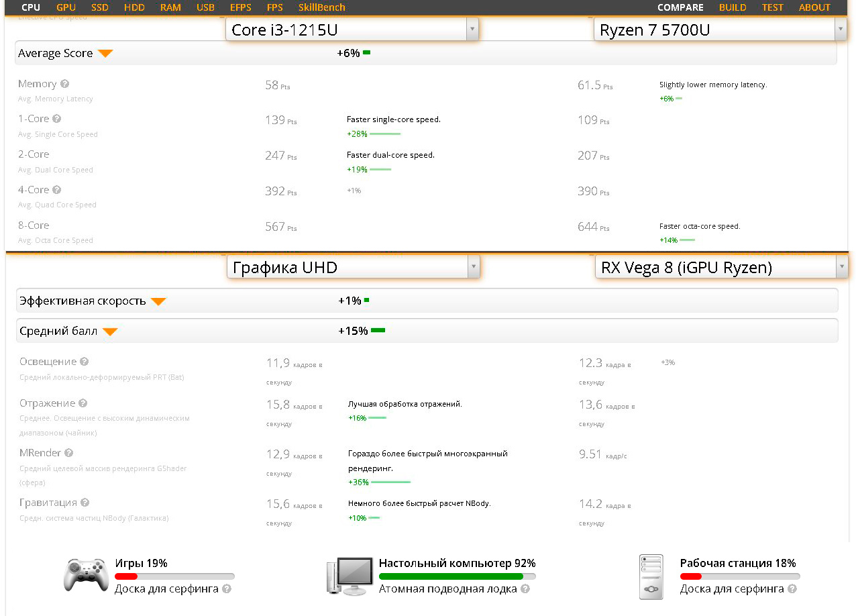The width and height of the screenshot is (856, 616).
Task: Expand the Средний балл breakdown
Action: pyautogui.click(x=110, y=330)
